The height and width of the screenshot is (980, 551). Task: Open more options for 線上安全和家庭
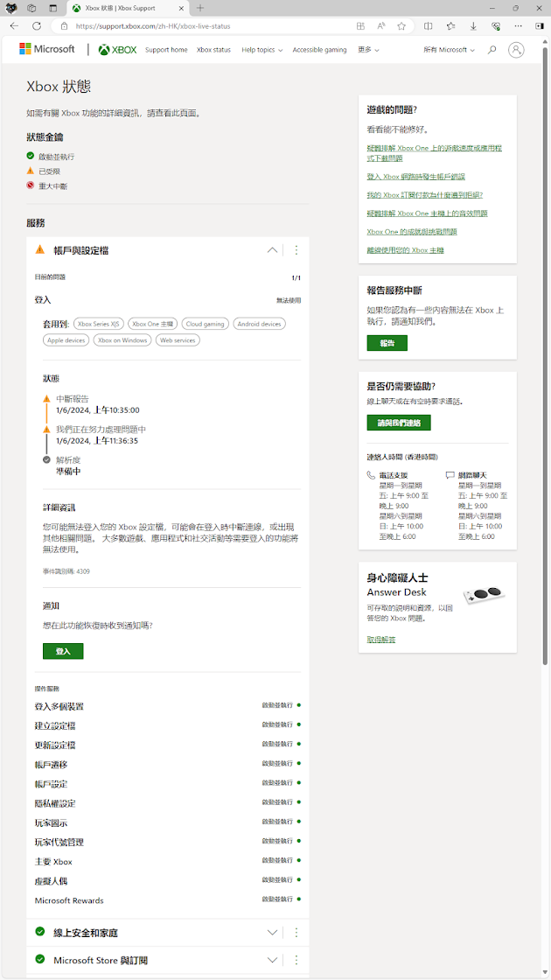click(x=296, y=933)
